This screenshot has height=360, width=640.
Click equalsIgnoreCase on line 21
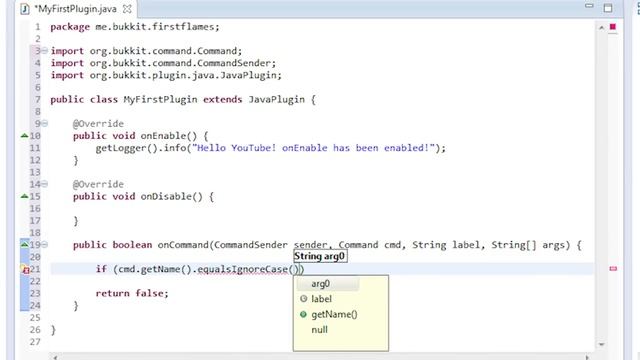point(243,269)
